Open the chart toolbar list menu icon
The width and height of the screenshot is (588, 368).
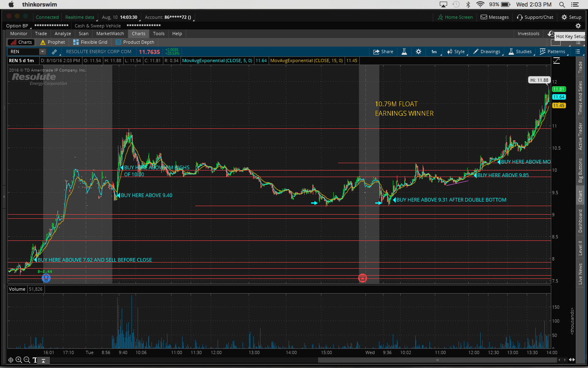click(x=578, y=52)
